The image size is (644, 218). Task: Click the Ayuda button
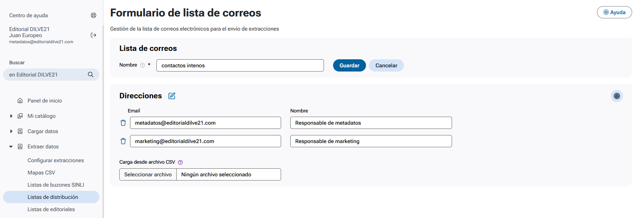coord(614,12)
